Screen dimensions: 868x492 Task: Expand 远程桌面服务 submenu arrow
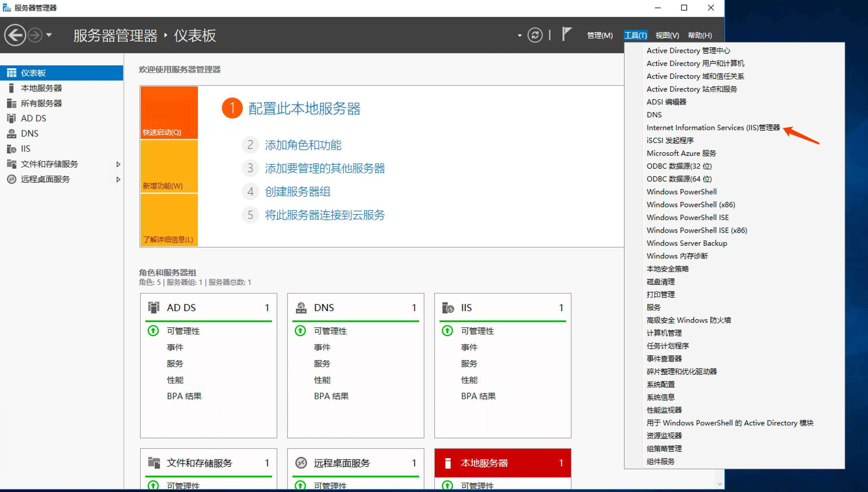pyautogui.click(x=118, y=179)
